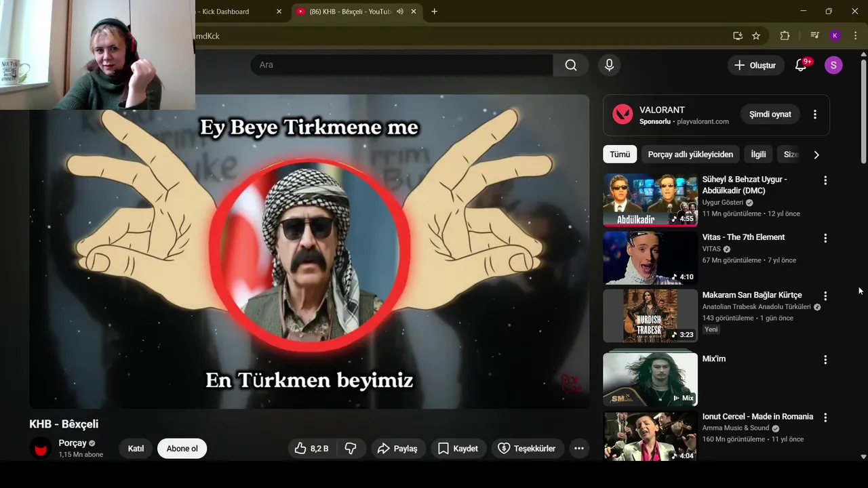The image size is (868, 488).
Task: Click the video player to pause
Action: pyautogui.click(x=309, y=251)
